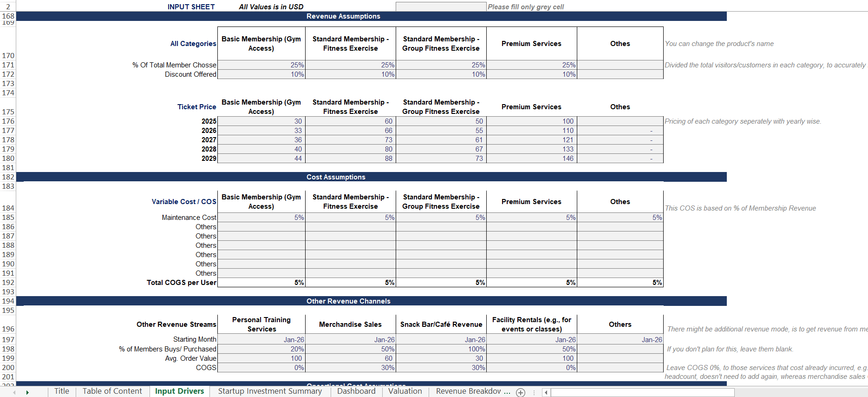Viewport: 868px width, 397px height.
Task: Select Facility Rentals COGS 0% cell
Action: pos(532,368)
